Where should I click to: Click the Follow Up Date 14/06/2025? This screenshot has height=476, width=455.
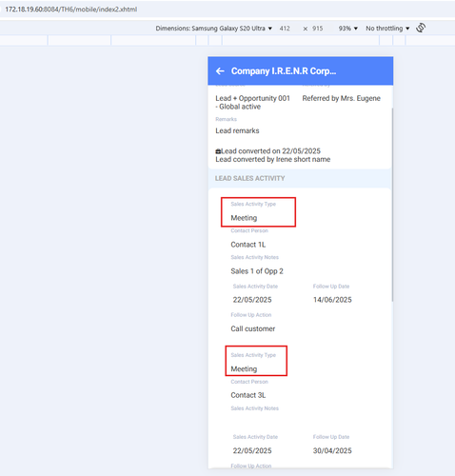click(332, 300)
